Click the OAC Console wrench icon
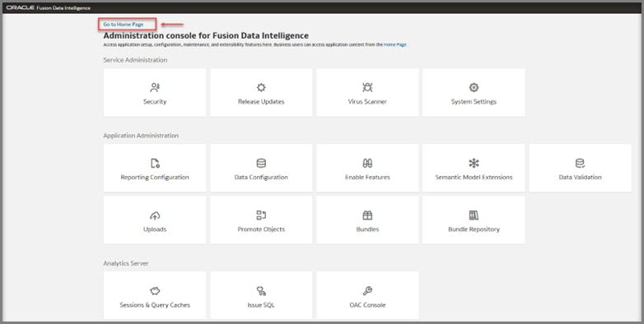The image size is (644, 324). (x=367, y=291)
